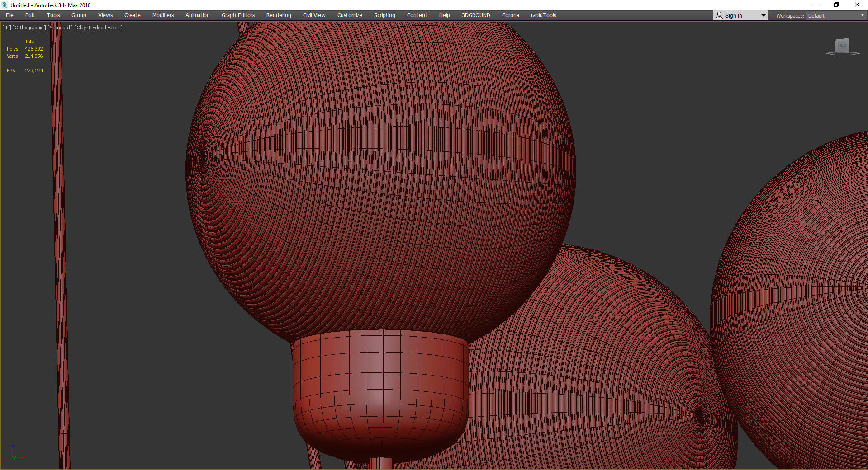Open the Graph Editors menu
This screenshot has height=470, width=868.
[238, 15]
